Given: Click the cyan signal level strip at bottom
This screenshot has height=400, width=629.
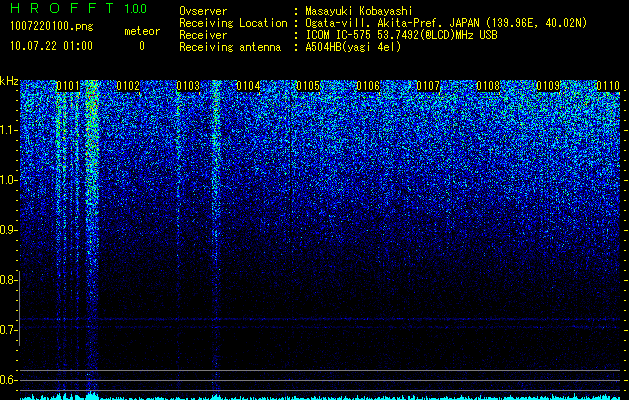Looking at the screenshot, I should 320,397.
